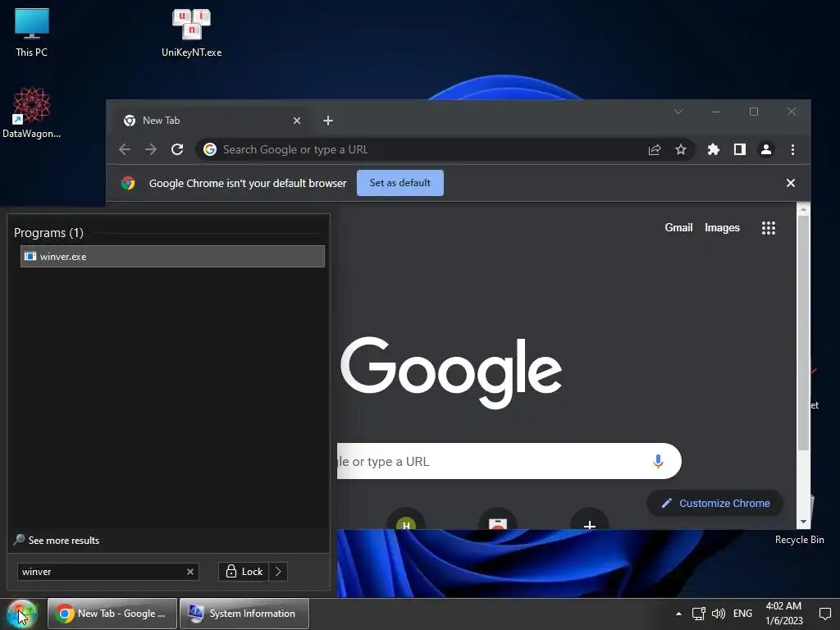Launch winver.exe from the search results

pyautogui.click(x=172, y=256)
